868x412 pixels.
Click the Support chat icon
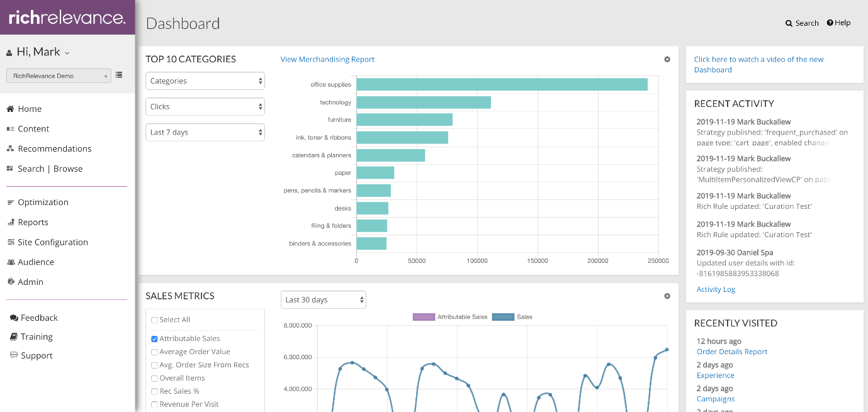[14, 355]
